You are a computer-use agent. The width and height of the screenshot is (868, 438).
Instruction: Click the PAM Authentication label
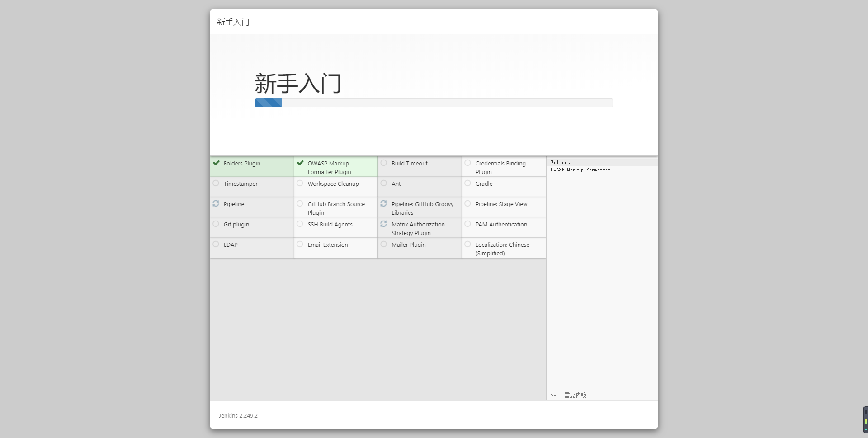501,224
